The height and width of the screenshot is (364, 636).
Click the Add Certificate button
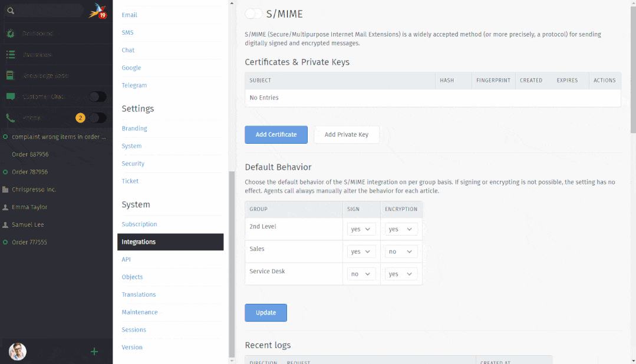coord(276,134)
